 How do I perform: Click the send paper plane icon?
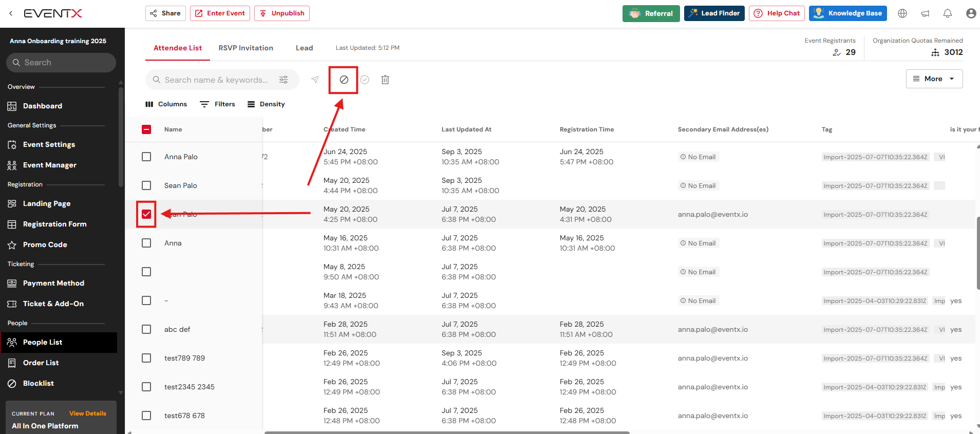tap(315, 80)
